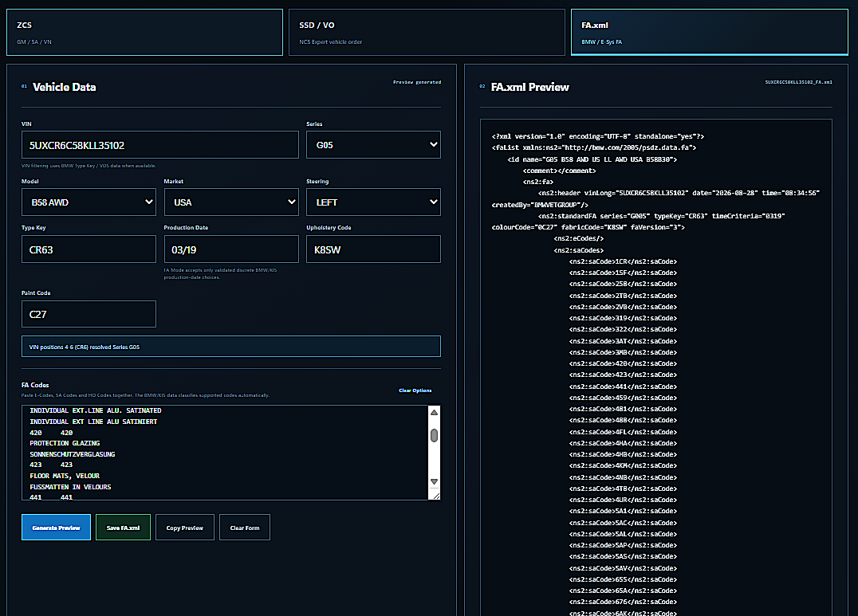Click the FA Codes scrollbar down arrow
The height and width of the screenshot is (616, 858).
click(x=434, y=482)
